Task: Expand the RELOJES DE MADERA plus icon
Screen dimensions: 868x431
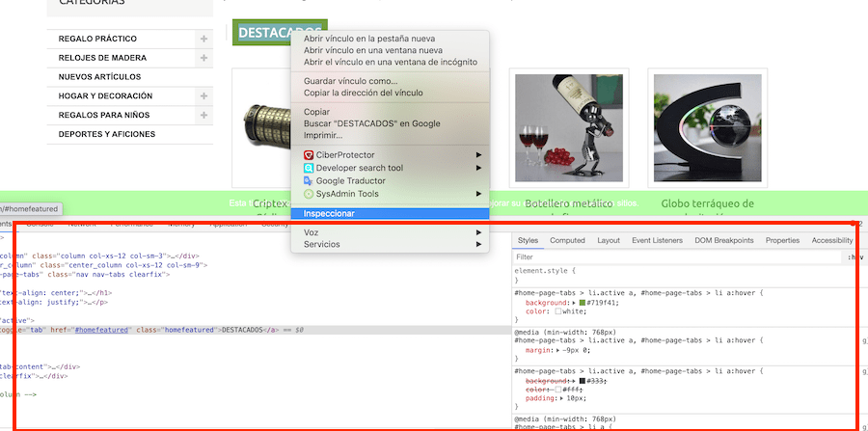Action: (203, 58)
